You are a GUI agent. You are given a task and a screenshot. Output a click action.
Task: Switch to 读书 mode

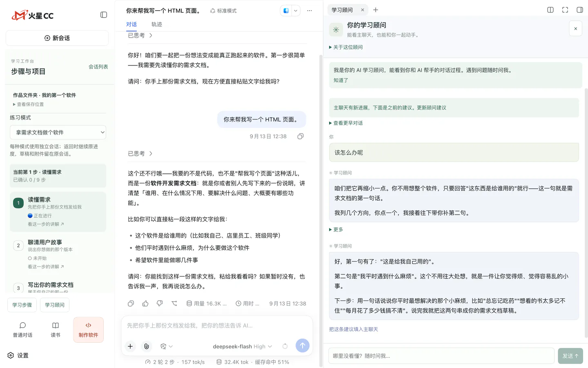(x=56, y=330)
